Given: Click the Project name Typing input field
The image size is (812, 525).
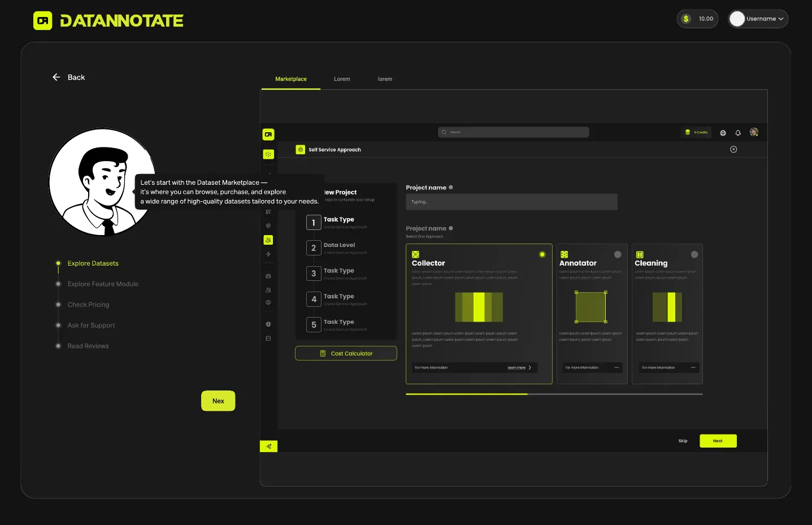Looking at the screenshot, I should (x=511, y=202).
